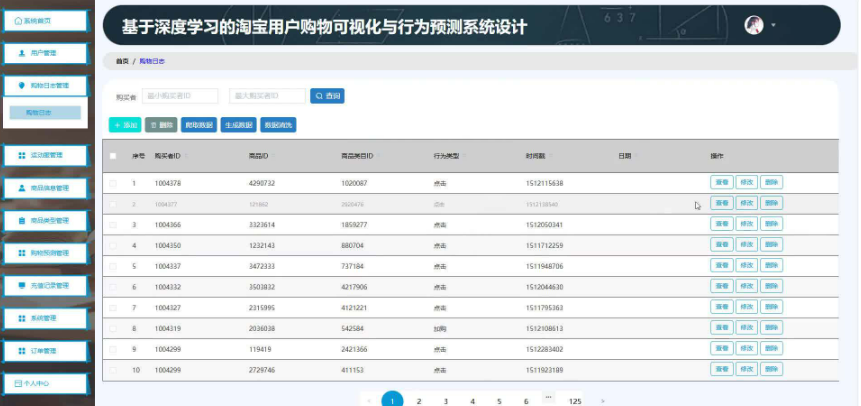Screen dimensions: 861x406
Task: Go to page 2 in pagination
Action: tap(419, 402)
